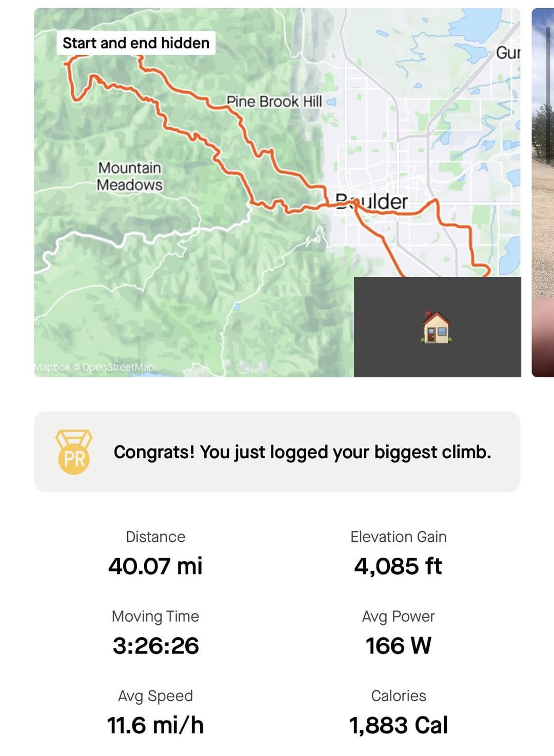Tap the 'Start and end hidden' label

pyautogui.click(x=136, y=43)
